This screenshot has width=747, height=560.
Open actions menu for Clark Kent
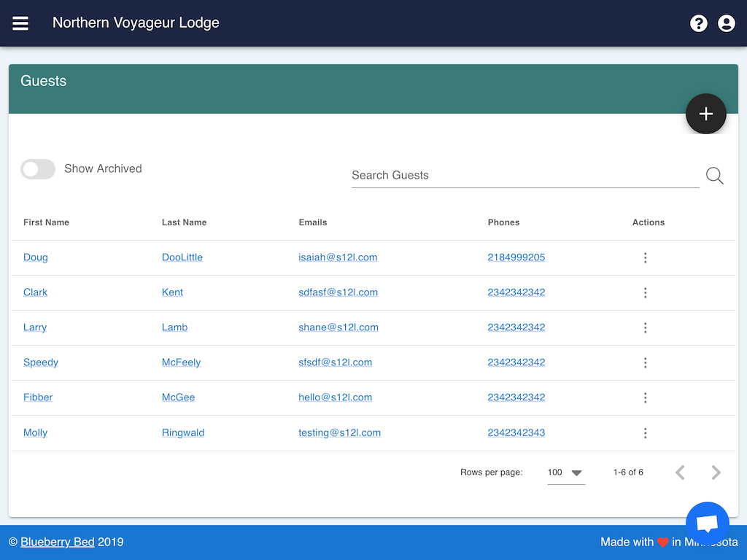point(645,292)
